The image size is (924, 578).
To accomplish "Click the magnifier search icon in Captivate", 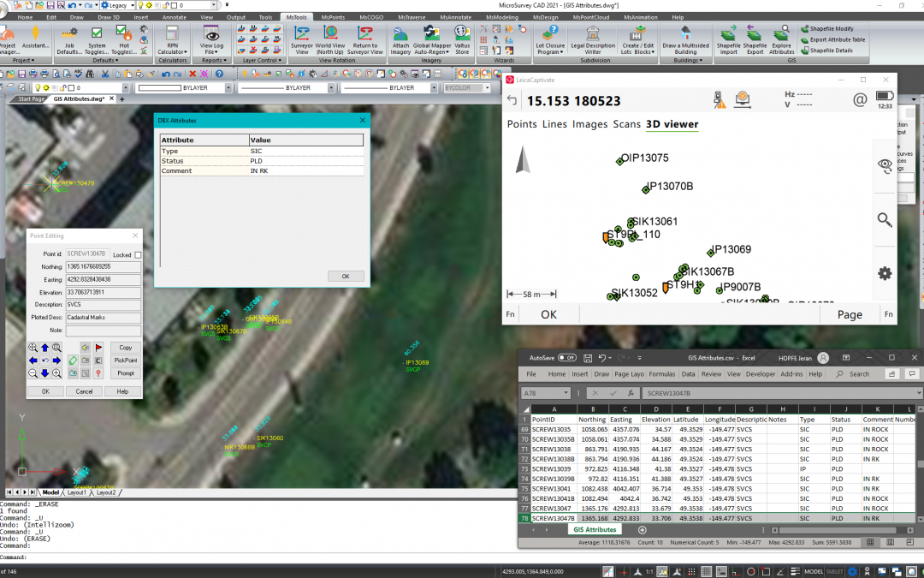I will (x=885, y=220).
